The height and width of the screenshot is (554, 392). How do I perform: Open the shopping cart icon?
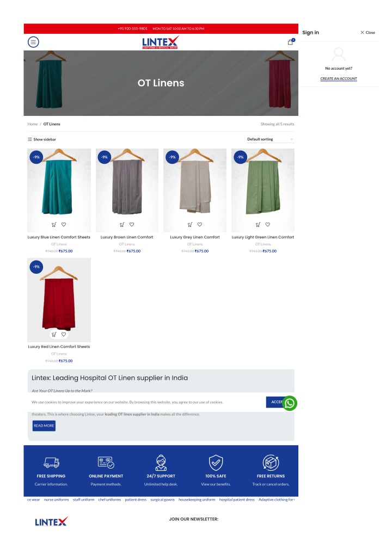[291, 42]
